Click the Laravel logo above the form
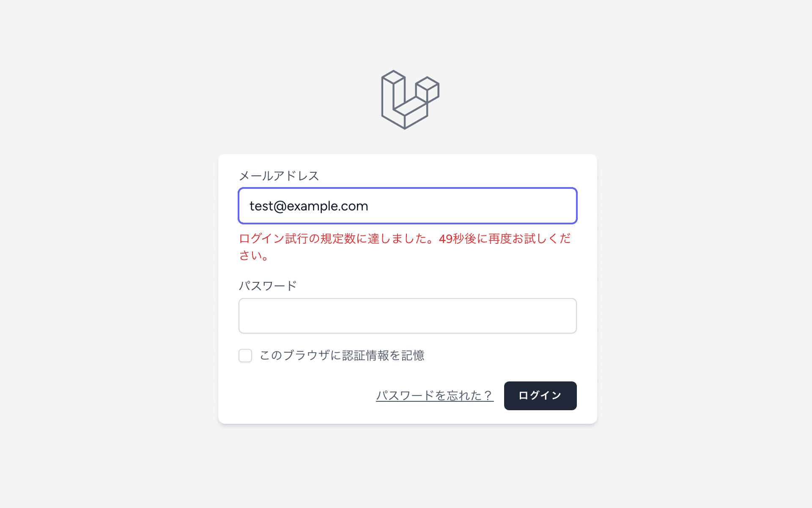This screenshot has height=508, width=812. pyautogui.click(x=410, y=100)
